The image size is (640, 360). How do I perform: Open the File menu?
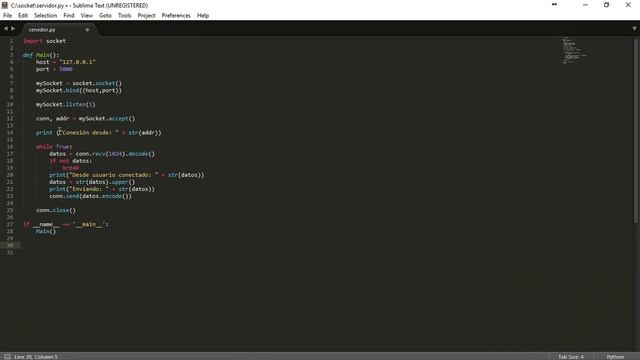pos(7,16)
